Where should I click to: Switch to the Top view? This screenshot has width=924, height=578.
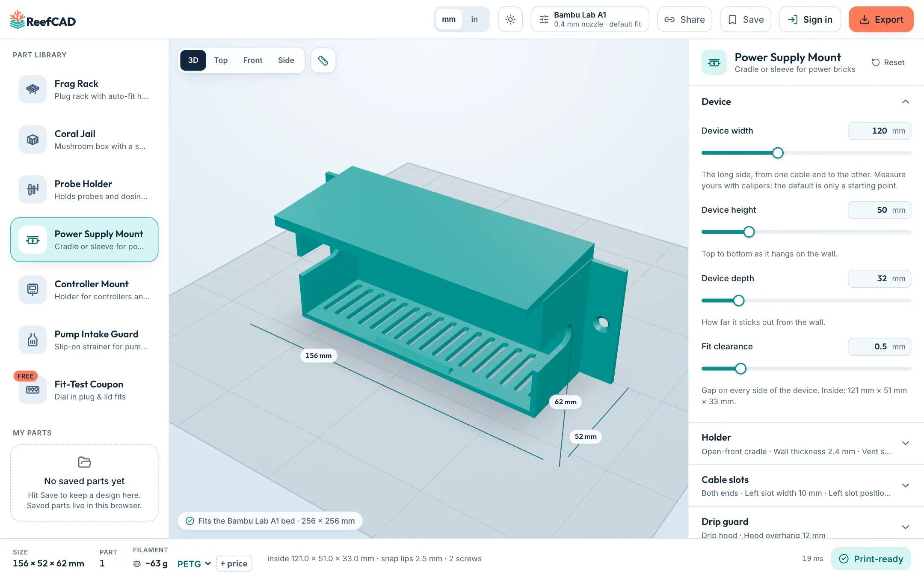[x=221, y=60]
